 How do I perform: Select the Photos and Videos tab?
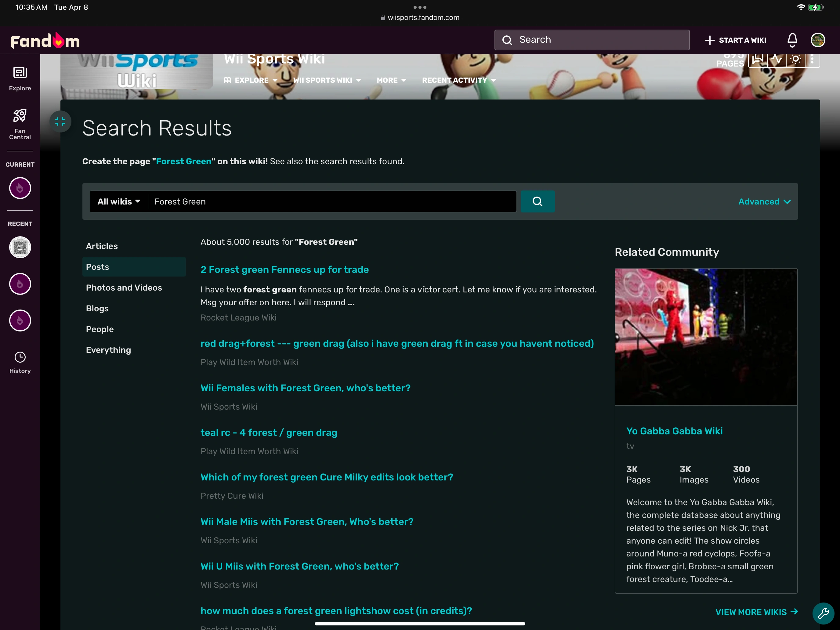point(124,288)
